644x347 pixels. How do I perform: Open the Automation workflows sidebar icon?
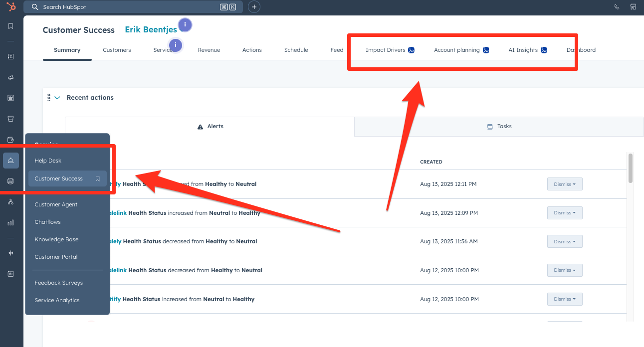point(10,202)
